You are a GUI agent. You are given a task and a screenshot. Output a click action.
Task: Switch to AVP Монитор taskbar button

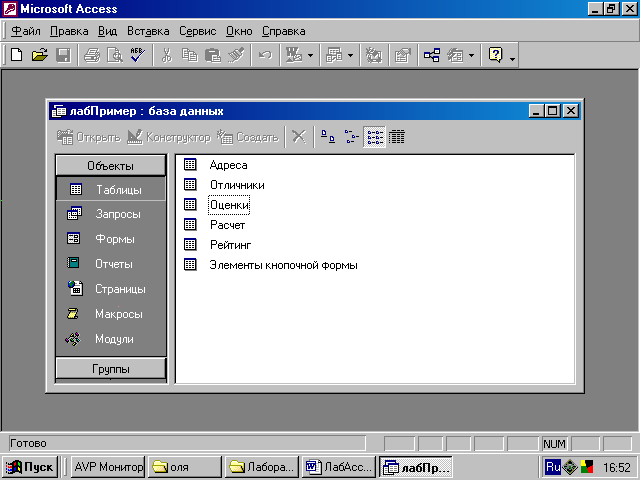point(109,467)
